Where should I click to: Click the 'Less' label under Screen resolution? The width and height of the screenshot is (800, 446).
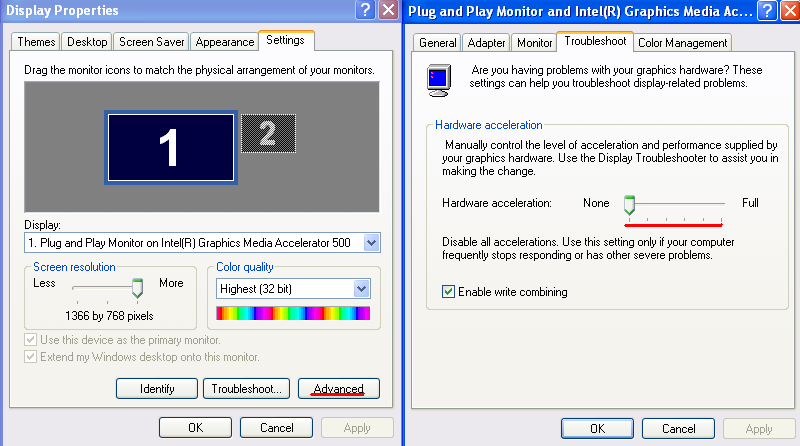(44, 283)
